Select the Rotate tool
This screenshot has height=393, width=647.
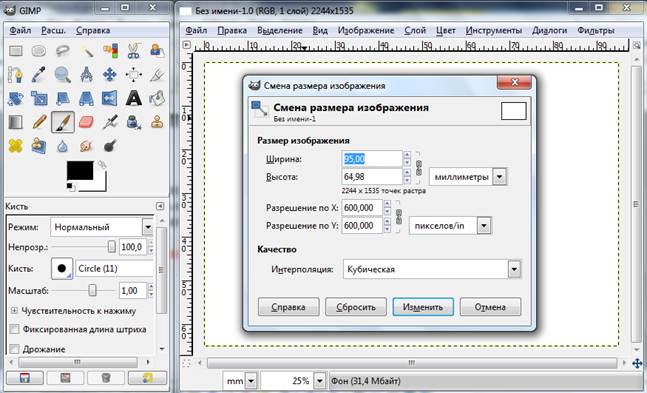pyautogui.click(x=16, y=99)
